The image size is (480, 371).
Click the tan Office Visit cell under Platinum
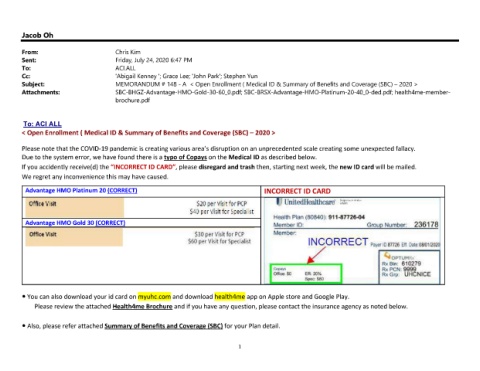pos(75,207)
